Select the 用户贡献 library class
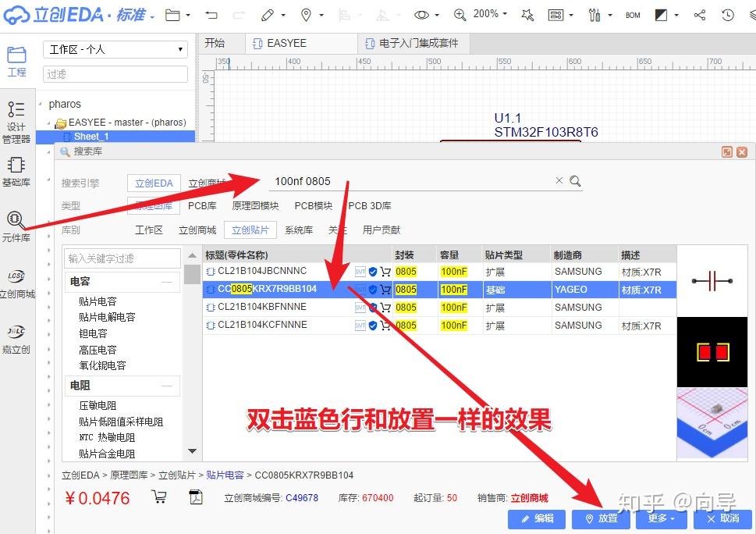Image resolution: width=756 pixels, height=534 pixels. [x=382, y=230]
